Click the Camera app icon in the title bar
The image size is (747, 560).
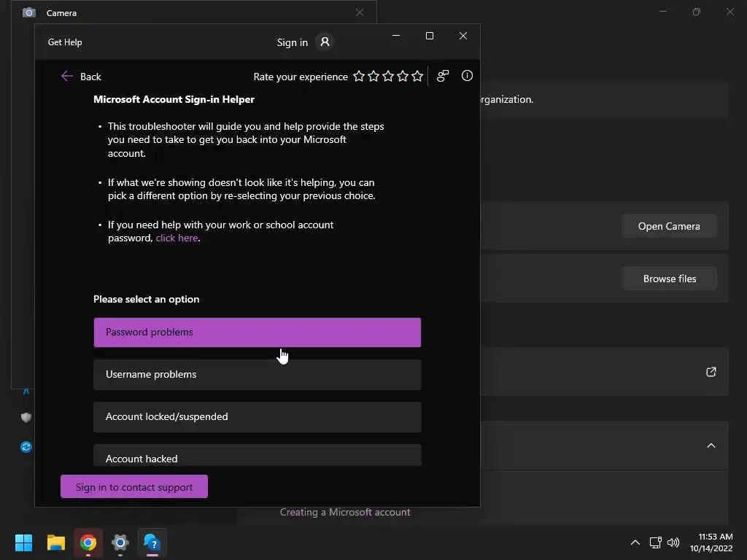pos(29,13)
